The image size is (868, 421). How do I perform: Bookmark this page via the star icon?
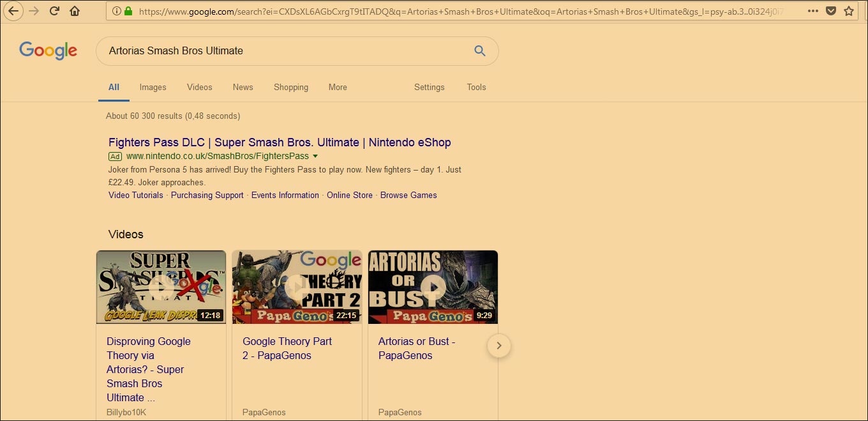point(849,11)
